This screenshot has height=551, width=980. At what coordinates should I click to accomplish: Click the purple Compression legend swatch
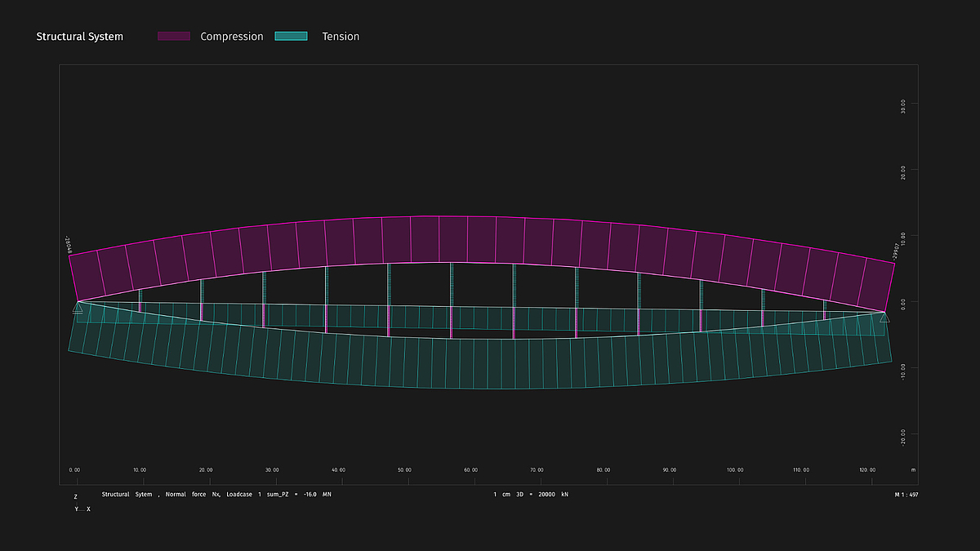point(174,37)
